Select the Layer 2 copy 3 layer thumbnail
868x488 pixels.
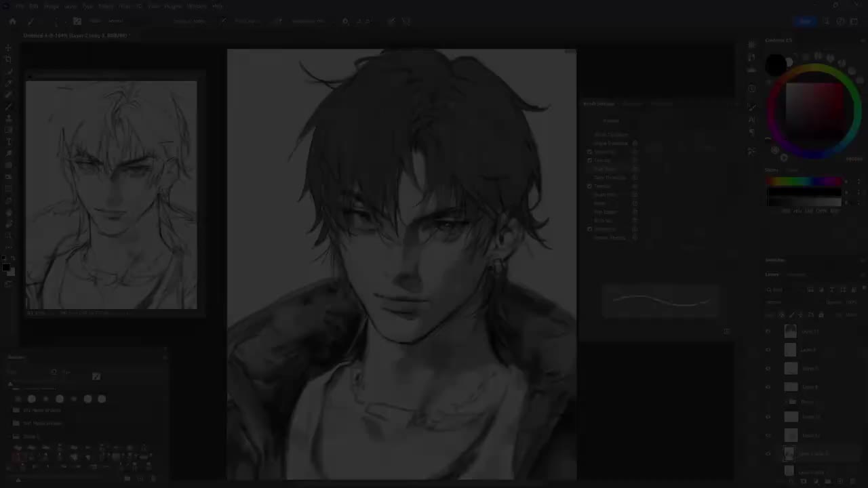click(789, 453)
